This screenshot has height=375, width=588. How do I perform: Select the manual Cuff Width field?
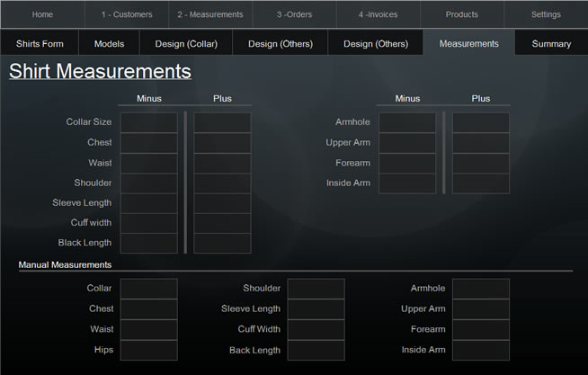pyautogui.click(x=316, y=330)
